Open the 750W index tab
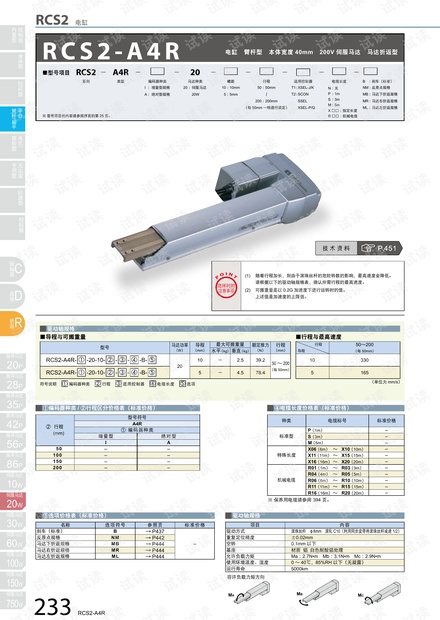The width and height of the screenshot is (440, 620). click(13, 601)
